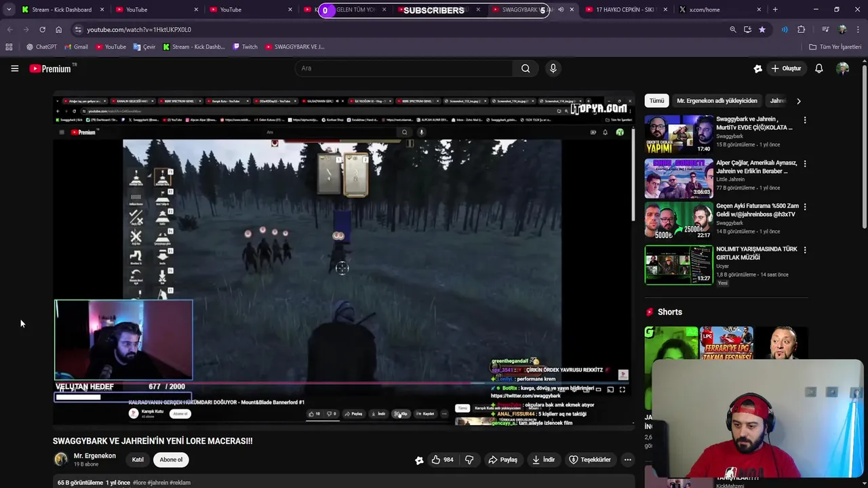This screenshot has height=488, width=868.
Task: Click the Katıl join button
Action: click(x=138, y=460)
